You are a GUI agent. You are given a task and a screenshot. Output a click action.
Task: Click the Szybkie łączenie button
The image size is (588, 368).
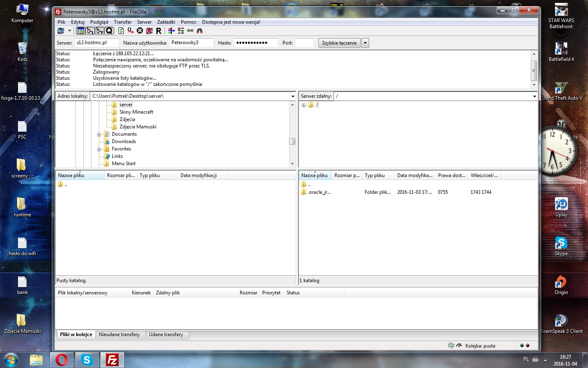339,43
